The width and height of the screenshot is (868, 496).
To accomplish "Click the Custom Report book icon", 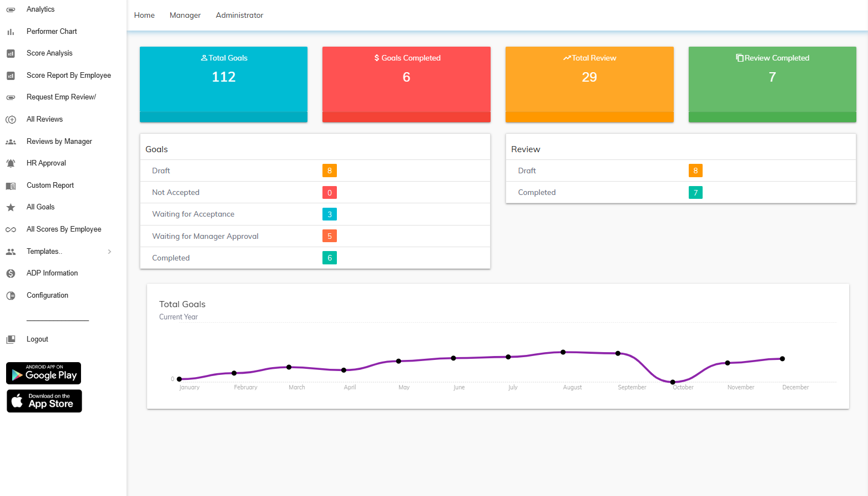I will pyautogui.click(x=11, y=186).
